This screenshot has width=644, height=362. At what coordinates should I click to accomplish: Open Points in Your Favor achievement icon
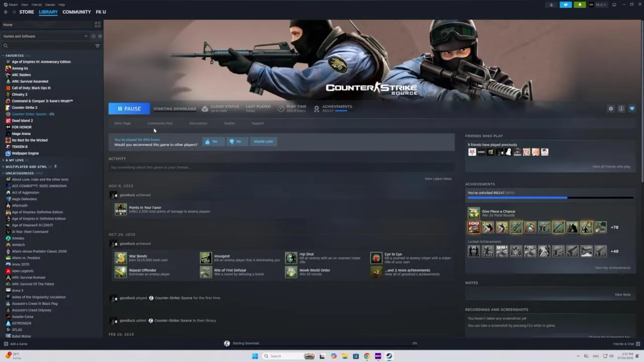(121, 209)
